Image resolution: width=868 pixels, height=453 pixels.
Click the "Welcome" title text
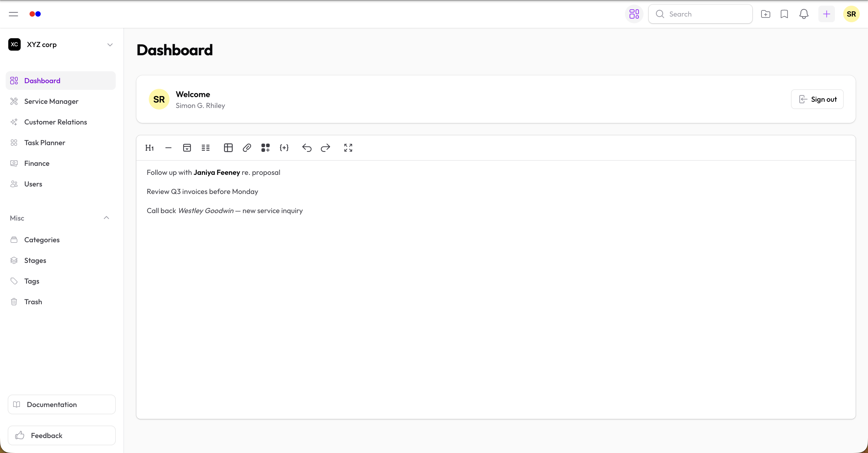click(x=193, y=94)
